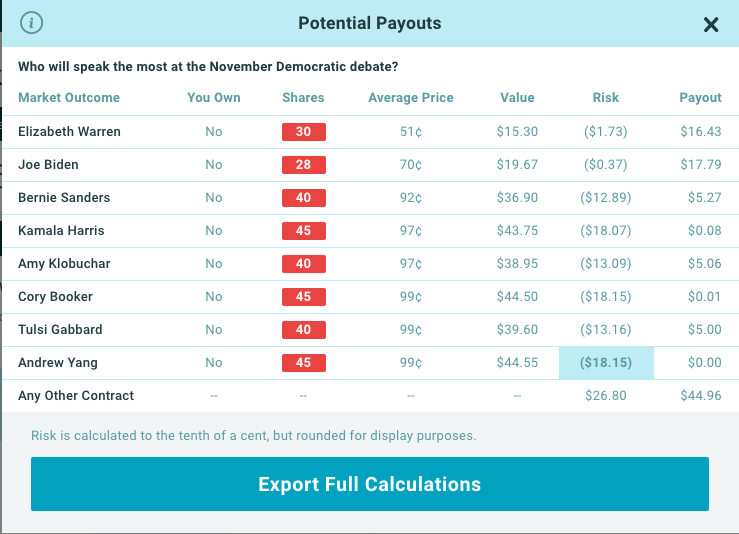
Task: Click Kamala Harris' red 45 shares badge
Action: pyautogui.click(x=304, y=230)
